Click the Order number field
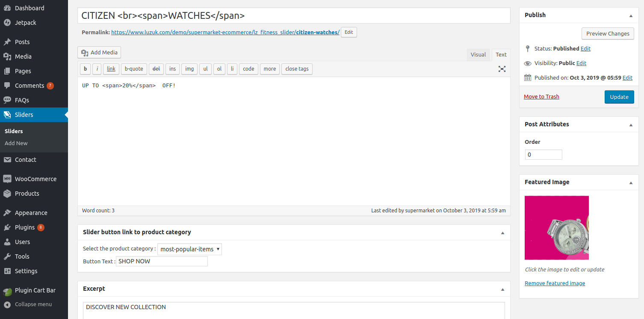The width and height of the screenshot is (644, 319). click(x=544, y=155)
